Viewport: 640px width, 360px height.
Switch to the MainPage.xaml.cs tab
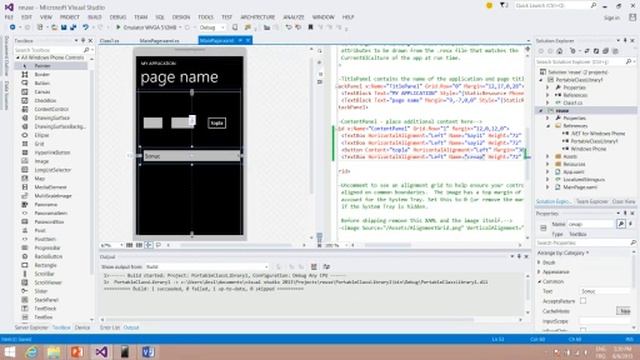pyautogui.click(x=160, y=41)
